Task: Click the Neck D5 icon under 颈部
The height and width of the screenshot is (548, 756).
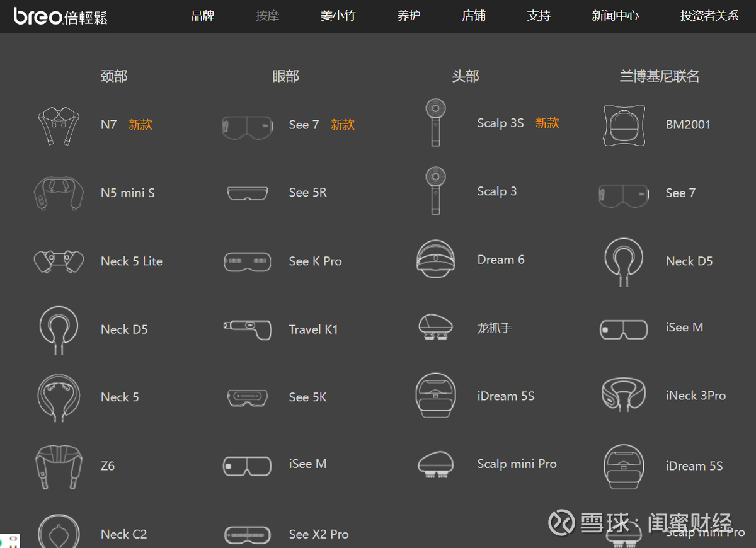Action: coord(58,330)
